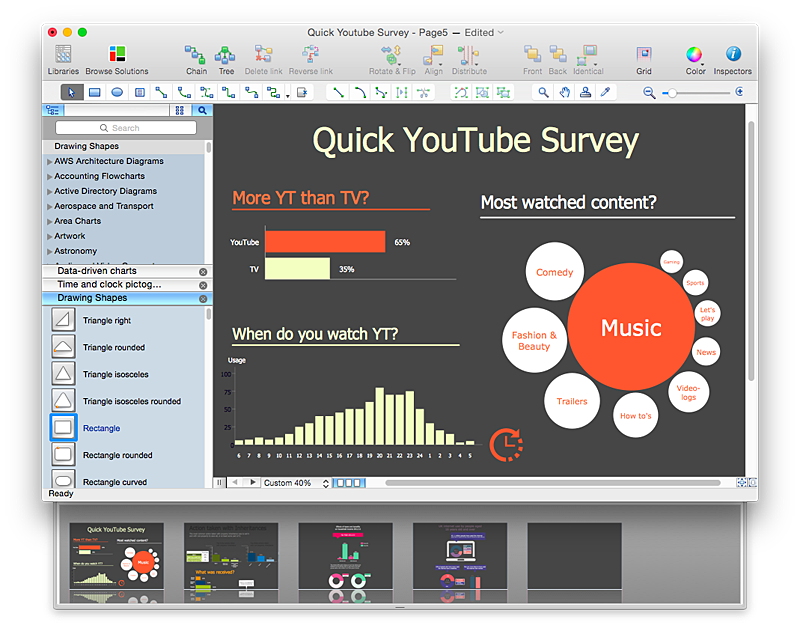Viewport: 800px width, 625px height.
Task: Open the Inspectors panel
Action: tap(733, 60)
